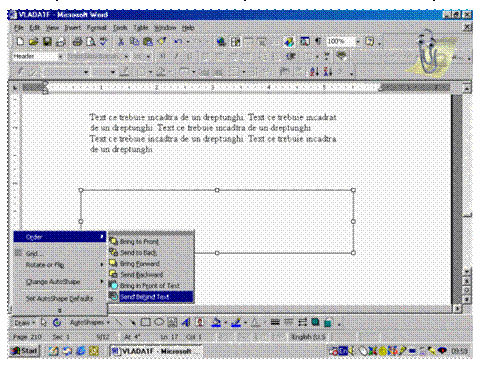Select the Oval tool in Drawing toolbar
Screen dimensions: 486x369
tap(159, 322)
